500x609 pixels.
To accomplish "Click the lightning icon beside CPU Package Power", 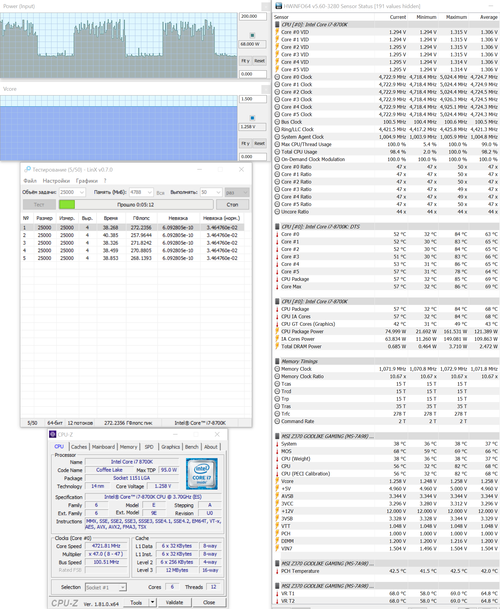I will 277,331.
